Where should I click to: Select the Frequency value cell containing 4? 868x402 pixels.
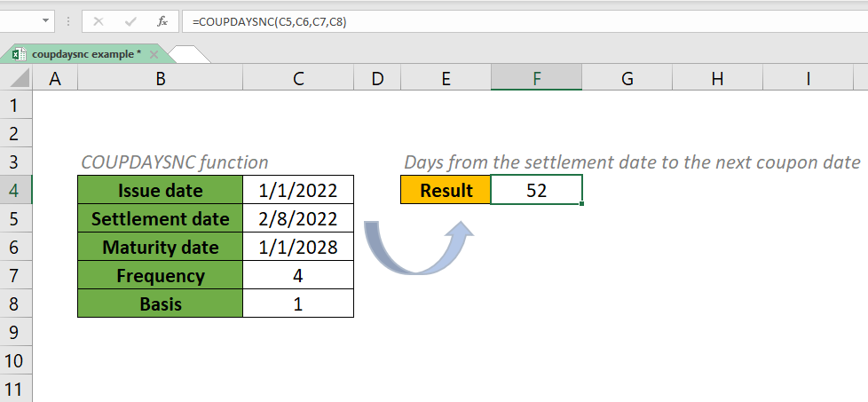(x=298, y=276)
